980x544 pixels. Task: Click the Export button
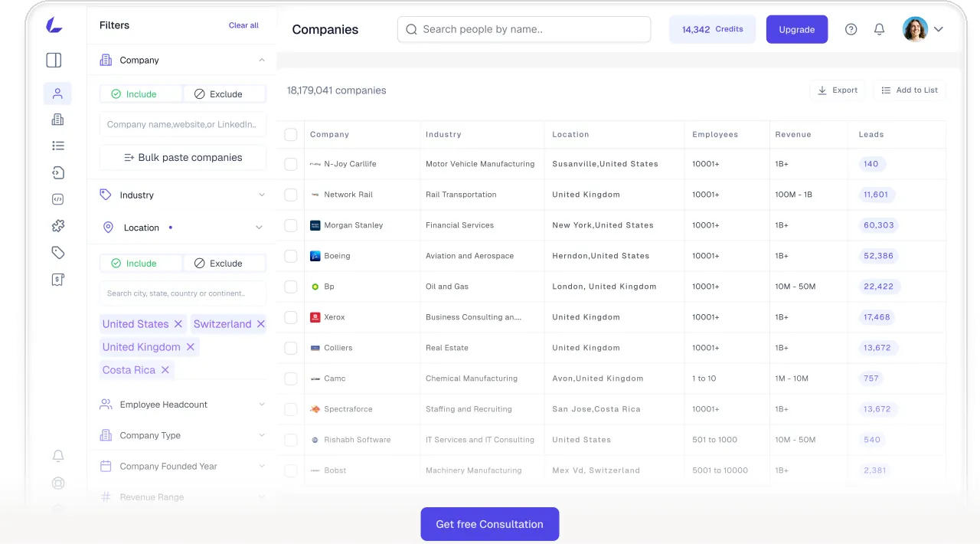coord(838,90)
